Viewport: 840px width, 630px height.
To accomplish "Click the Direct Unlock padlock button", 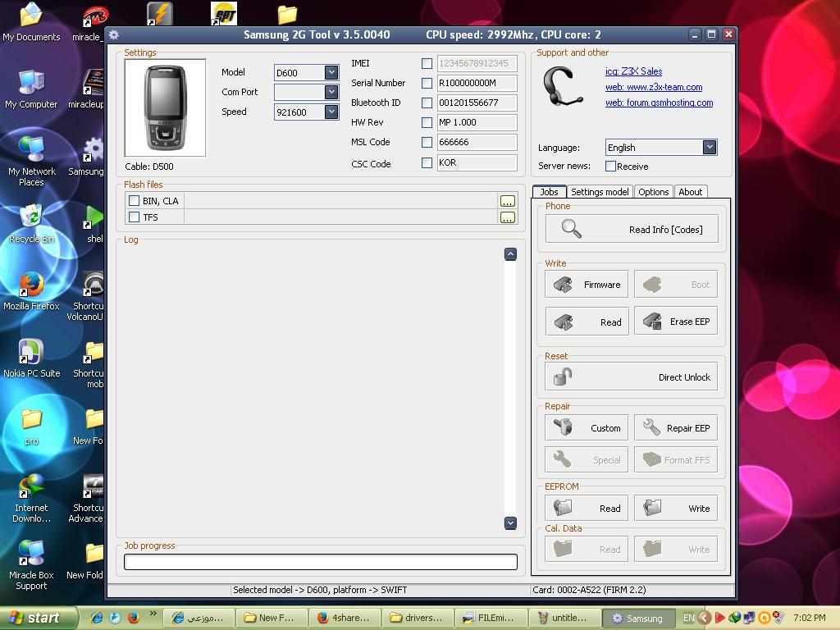I will coord(632,377).
